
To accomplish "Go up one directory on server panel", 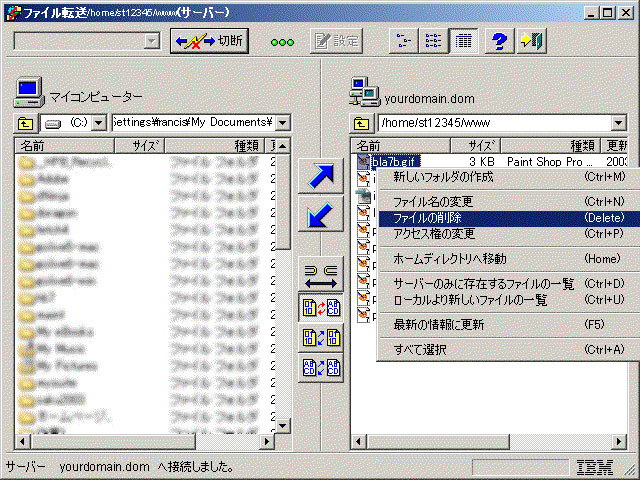I will click(361, 123).
